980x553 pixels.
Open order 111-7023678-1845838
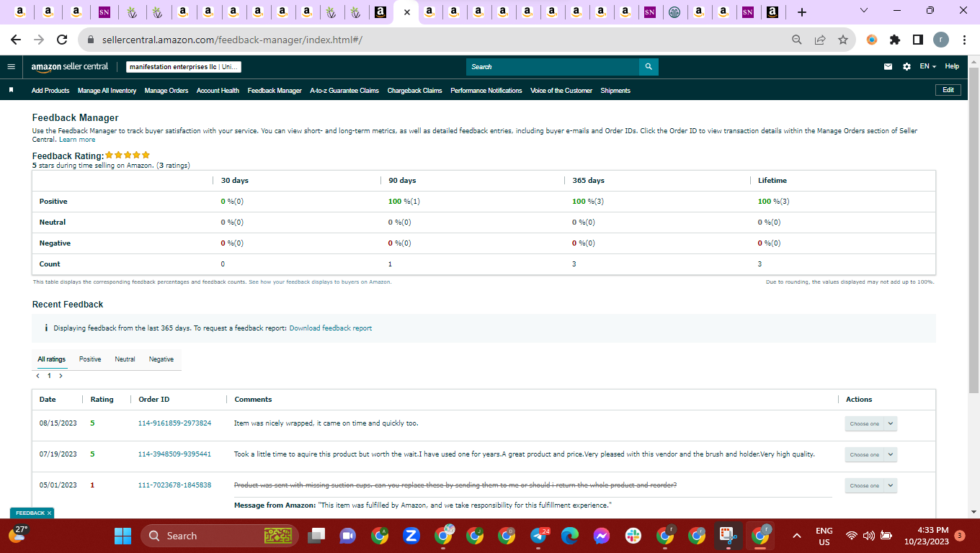tap(174, 485)
